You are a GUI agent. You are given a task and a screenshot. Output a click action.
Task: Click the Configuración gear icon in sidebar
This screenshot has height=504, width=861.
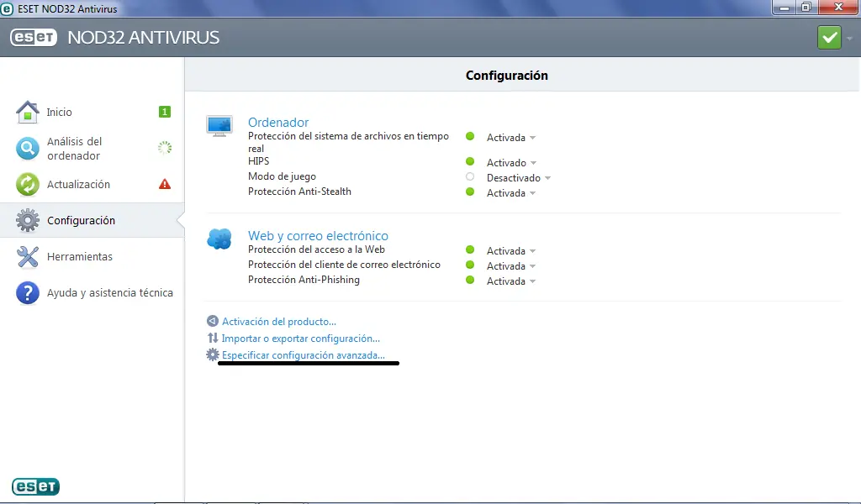28,220
